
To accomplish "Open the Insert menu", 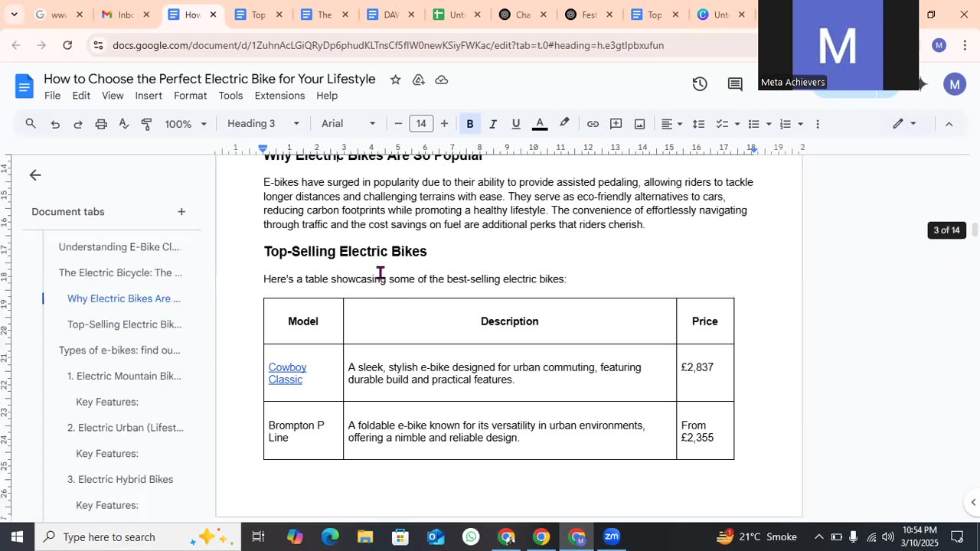I will 149,96.
